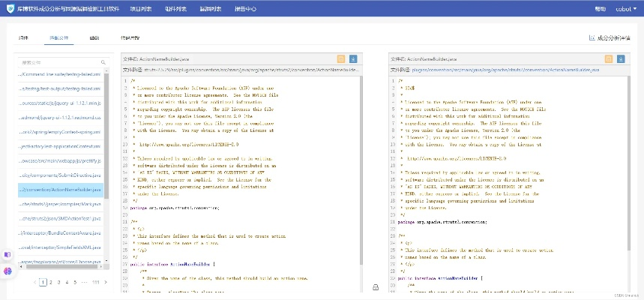Jump to page 111 in pagination
This screenshot has width=644, height=300.
point(95,282)
